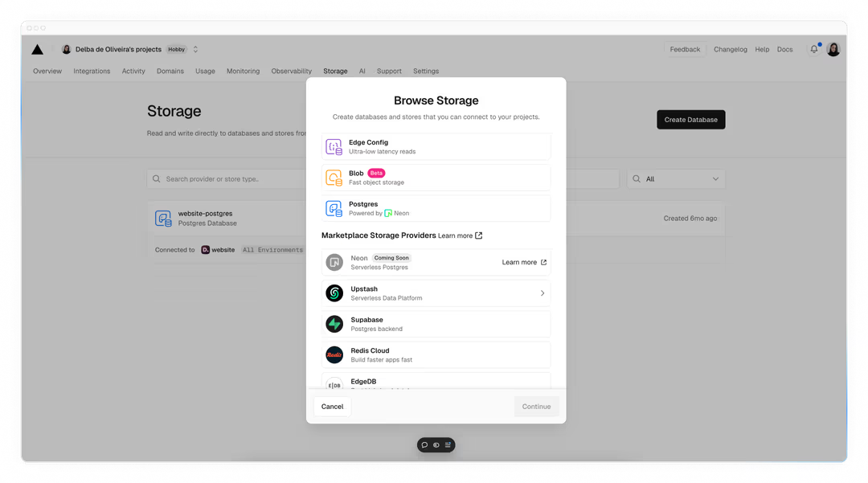Click the Vercel triangle logo
This screenshot has width=868, height=483.
37,49
